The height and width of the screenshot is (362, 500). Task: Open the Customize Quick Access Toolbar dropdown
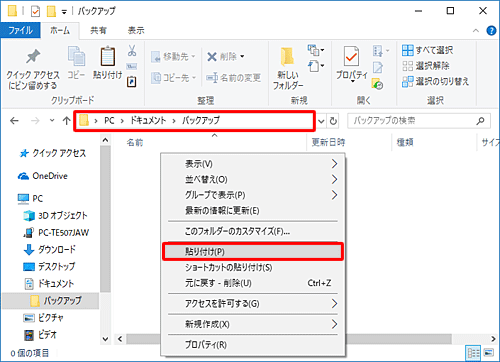[64, 12]
